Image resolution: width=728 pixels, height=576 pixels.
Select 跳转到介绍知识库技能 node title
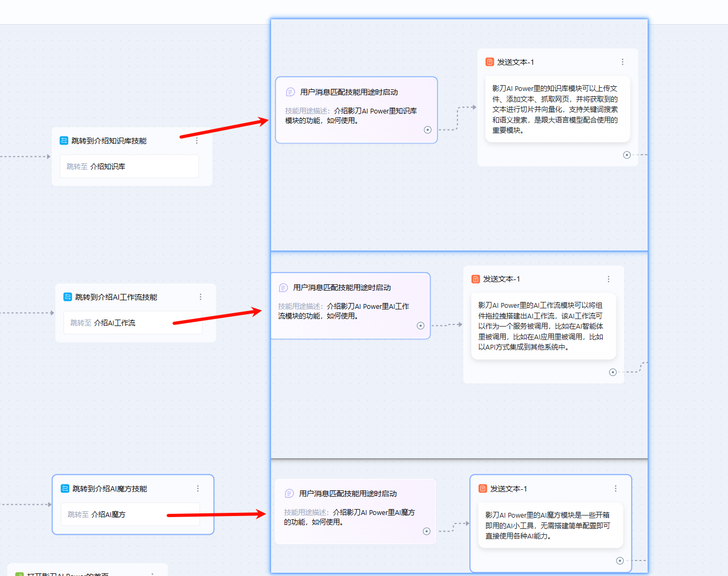click(109, 141)
